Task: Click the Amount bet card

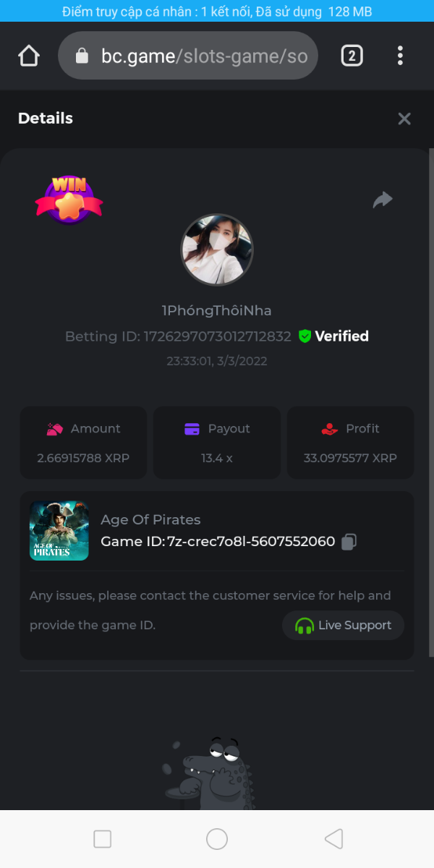Action: (83, 443)
